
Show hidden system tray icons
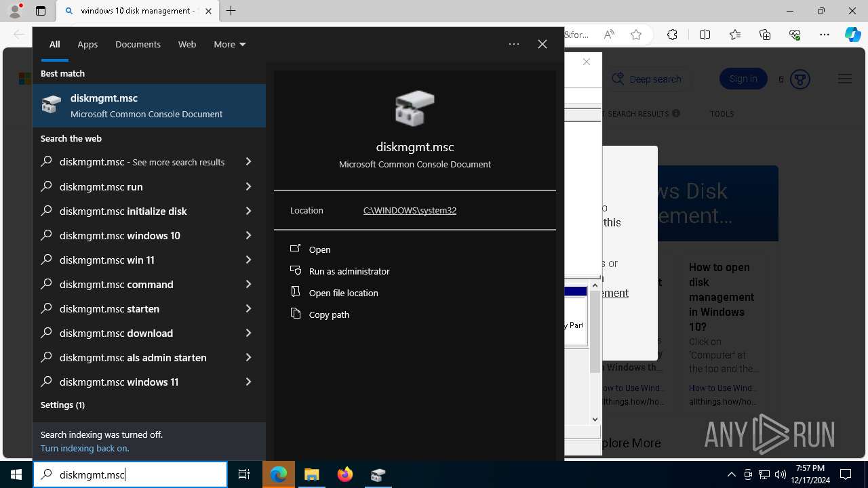731,474
